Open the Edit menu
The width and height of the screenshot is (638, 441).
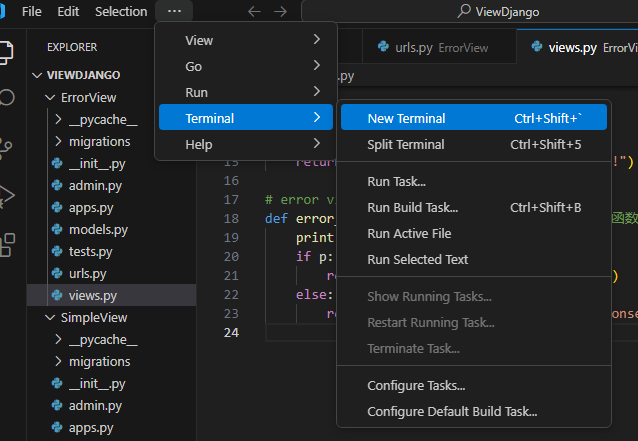coord(68,11)
